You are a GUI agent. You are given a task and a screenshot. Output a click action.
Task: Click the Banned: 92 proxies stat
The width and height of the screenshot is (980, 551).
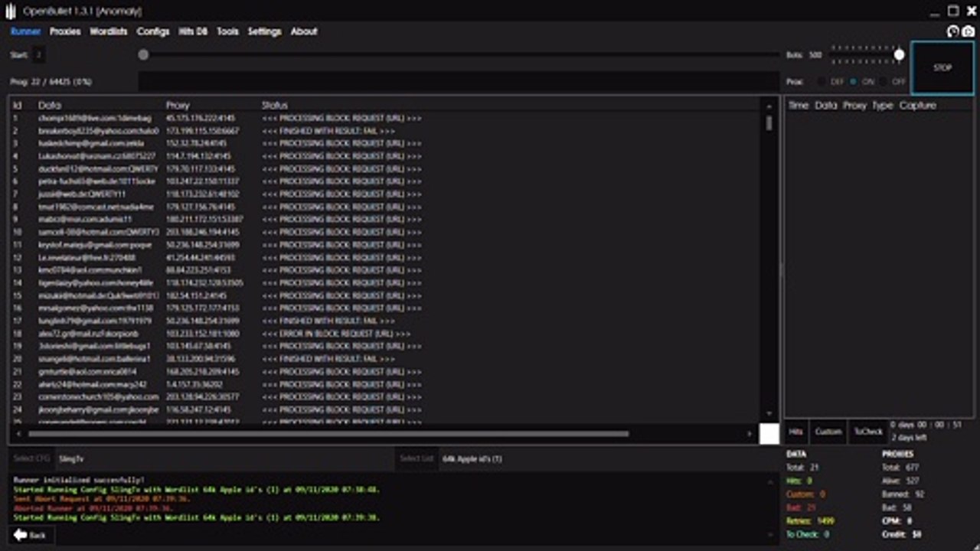pyautogui.click(x=903, y=494)
